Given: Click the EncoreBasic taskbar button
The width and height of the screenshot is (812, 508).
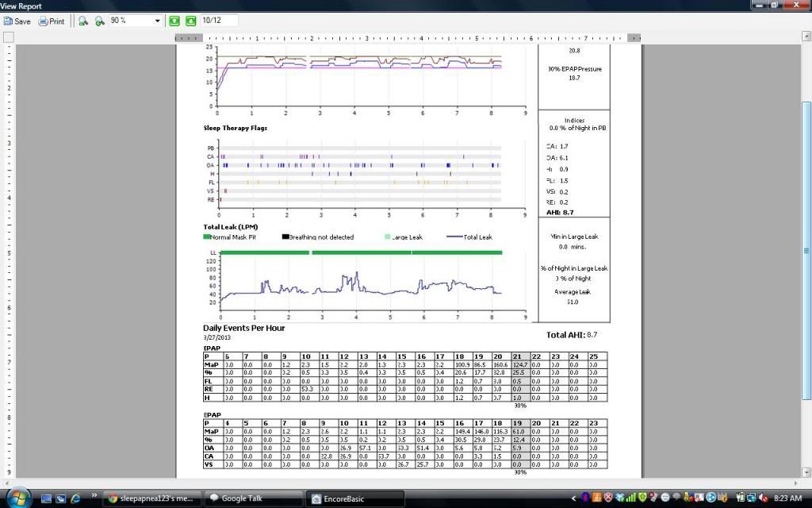Looking at the screenshot, I should click(x=354, y=498).
